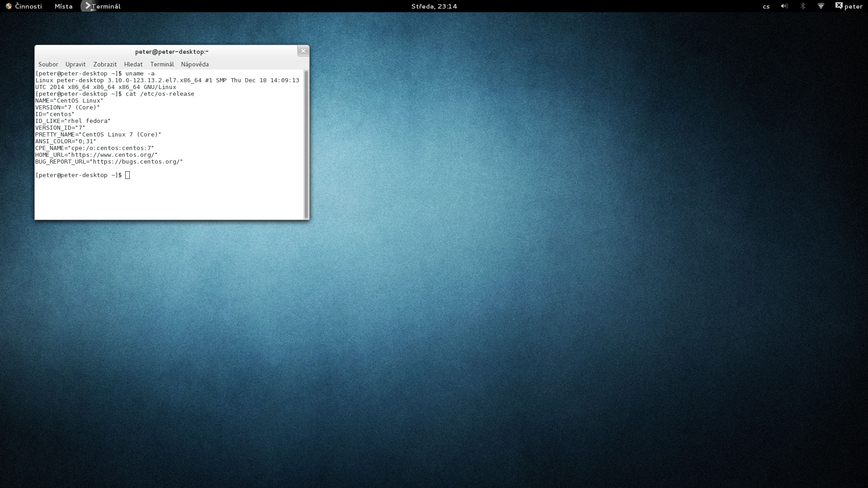868x488 pixels.
Task: Click the volume speaker icon
Action: point(784,6)
